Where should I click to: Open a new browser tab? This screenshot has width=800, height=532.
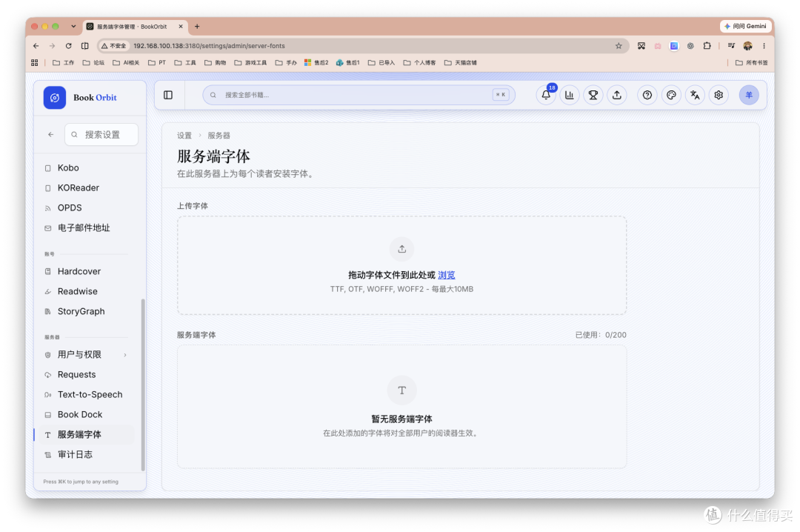pos(197,27)
